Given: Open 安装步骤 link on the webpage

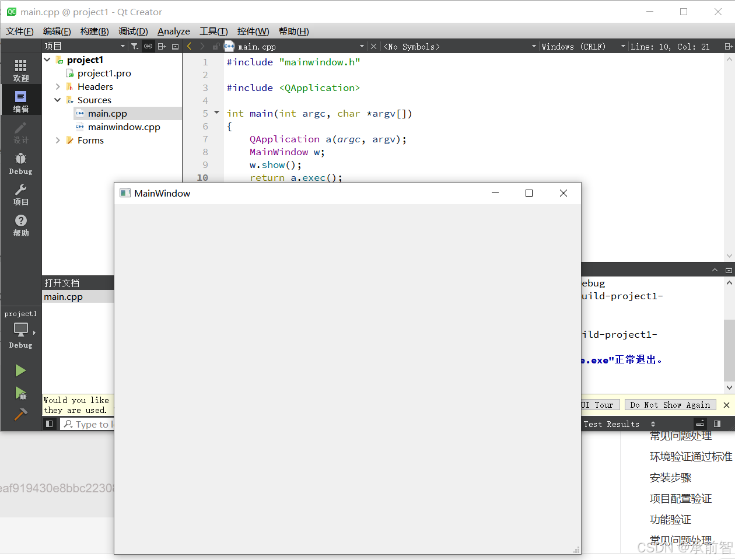Looking at the screenshot, I should point(670,478).
